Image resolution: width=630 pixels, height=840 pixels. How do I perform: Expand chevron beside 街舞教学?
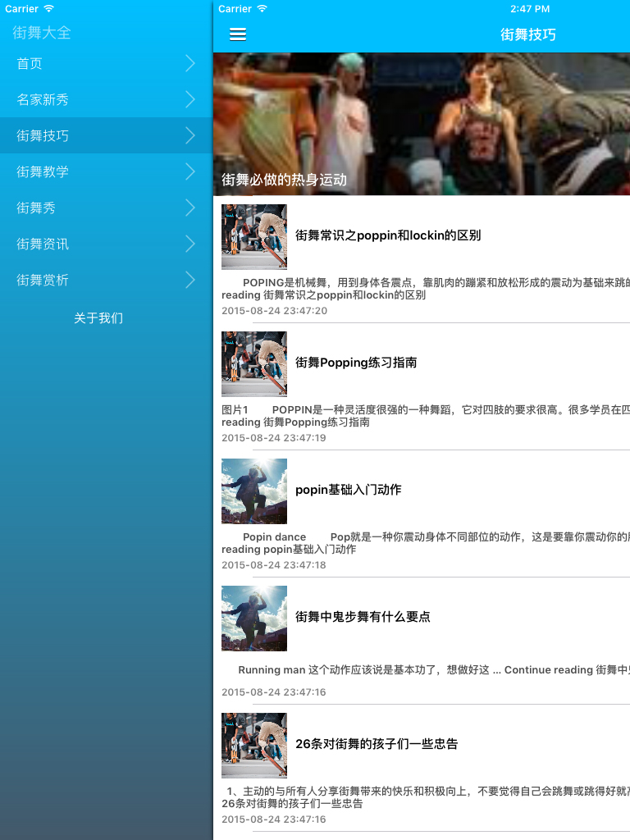(190, 171)
